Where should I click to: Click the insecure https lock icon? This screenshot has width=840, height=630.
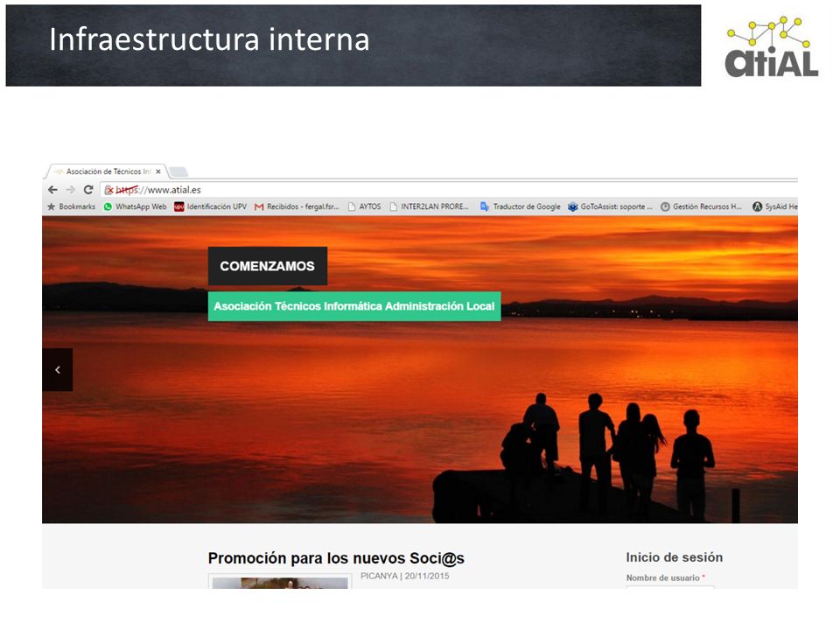(x=108, y=190)
